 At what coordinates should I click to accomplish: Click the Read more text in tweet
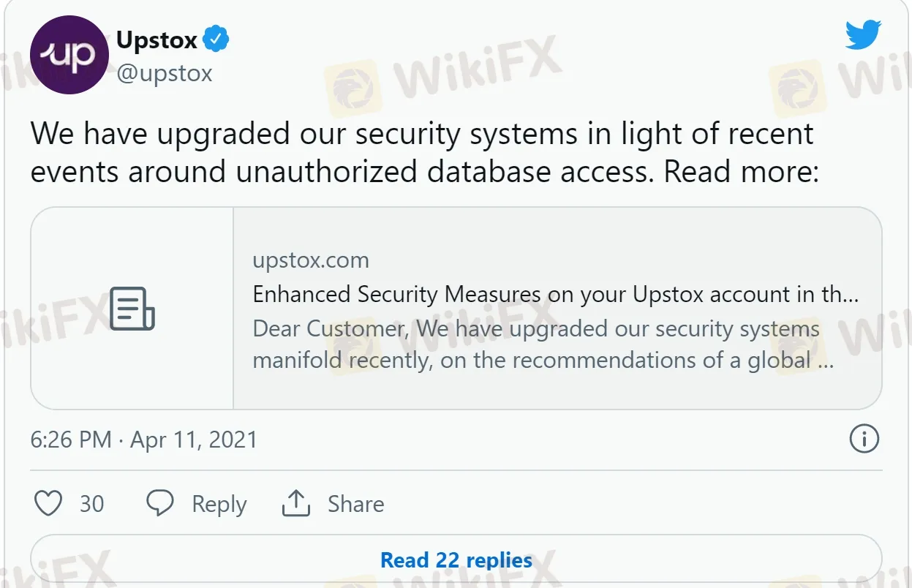[x=741, y=171]
